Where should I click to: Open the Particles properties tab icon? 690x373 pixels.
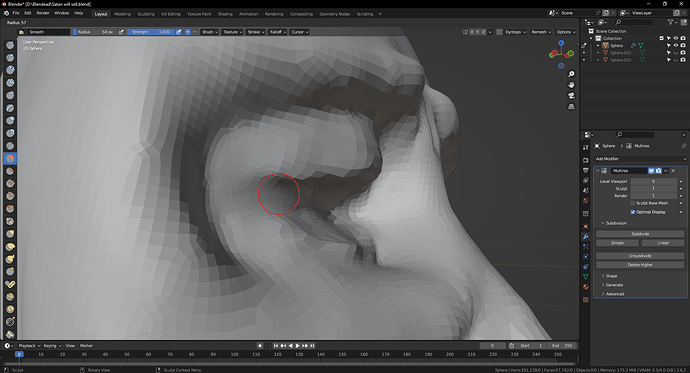tap(586, 247)
